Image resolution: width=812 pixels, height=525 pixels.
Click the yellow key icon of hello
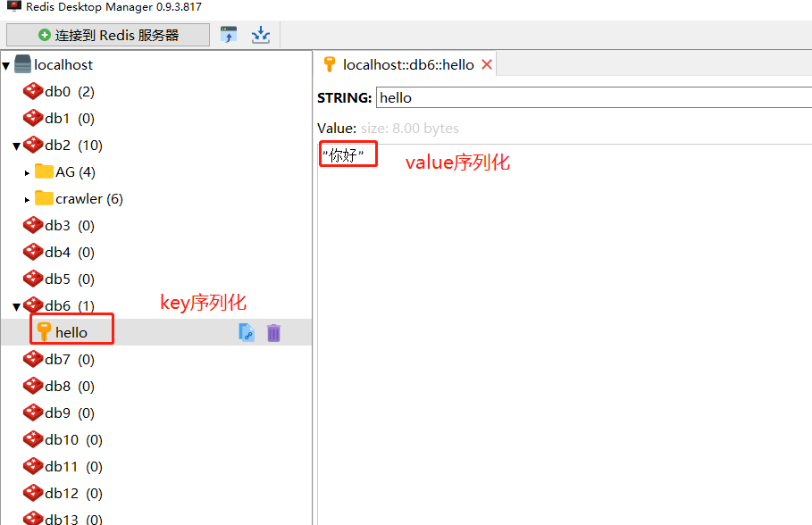pos(42,332)
